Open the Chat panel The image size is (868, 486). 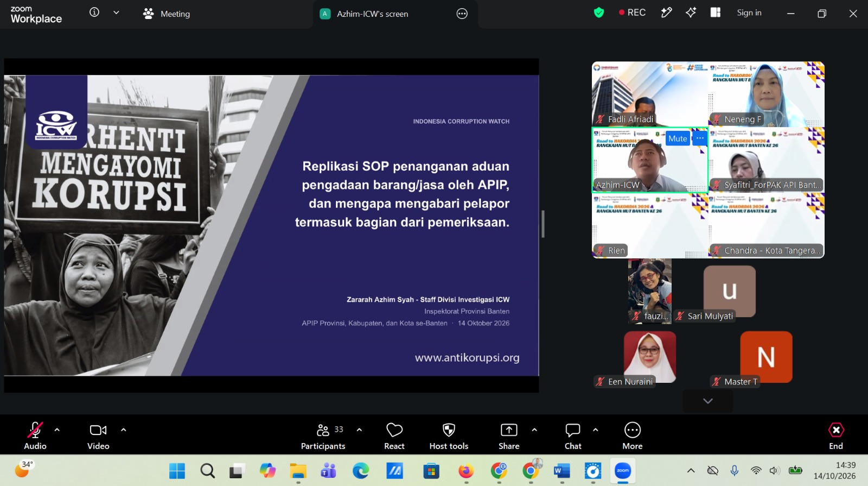573,435
